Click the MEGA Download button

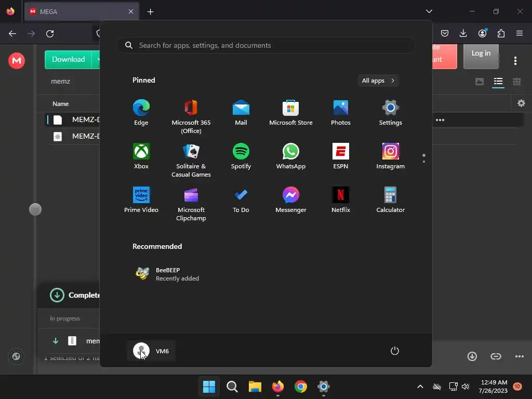[68, 59]
